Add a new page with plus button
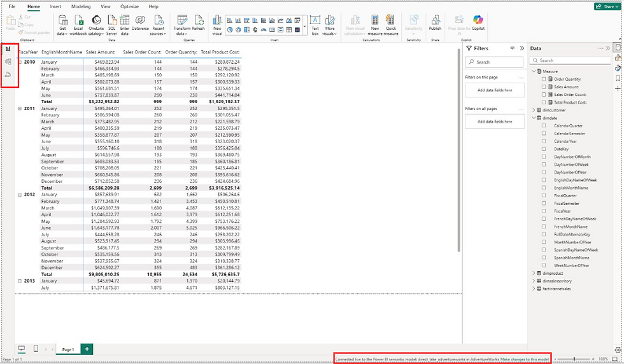 pyautogui.click(x=87, y=349)
